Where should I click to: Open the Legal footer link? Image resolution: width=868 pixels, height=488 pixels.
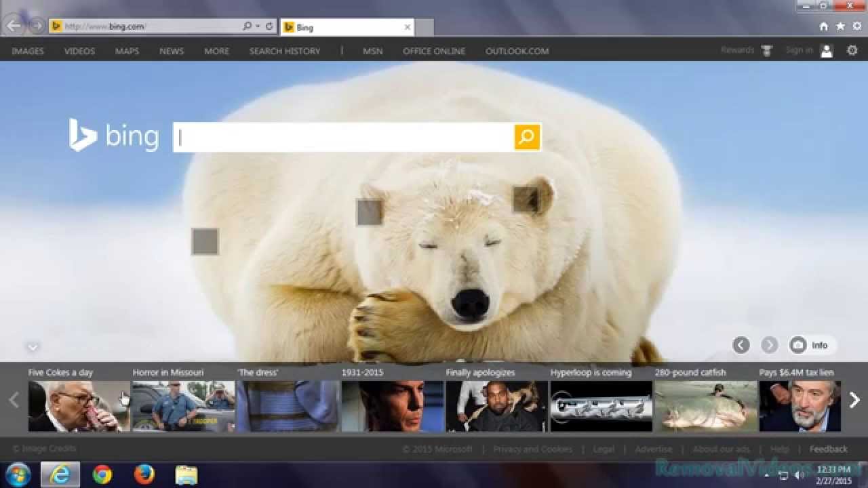point(604,449)
